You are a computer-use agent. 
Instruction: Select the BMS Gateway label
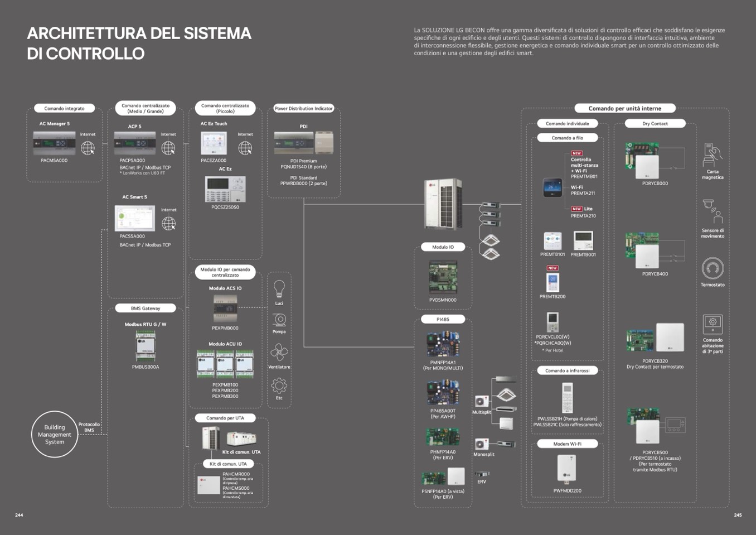pyautogui.click(x=146, y=308)
